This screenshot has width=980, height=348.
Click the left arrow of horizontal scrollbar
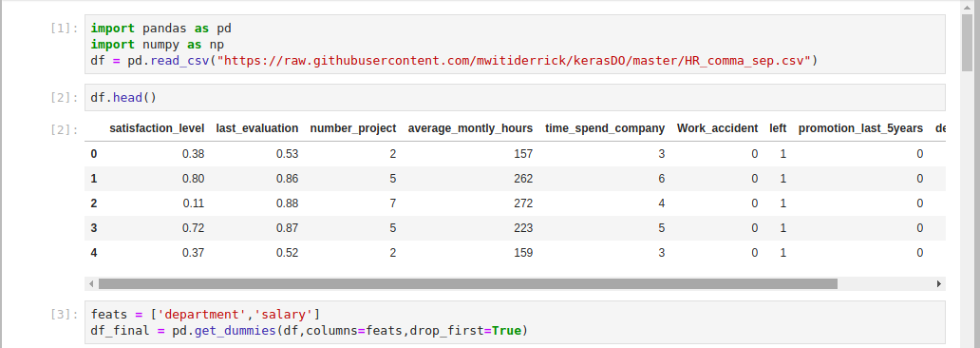coord(91,284)
